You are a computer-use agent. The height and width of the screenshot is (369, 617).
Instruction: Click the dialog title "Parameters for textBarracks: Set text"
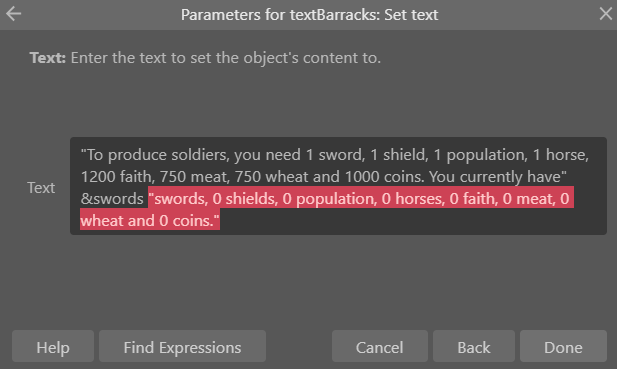309,15
